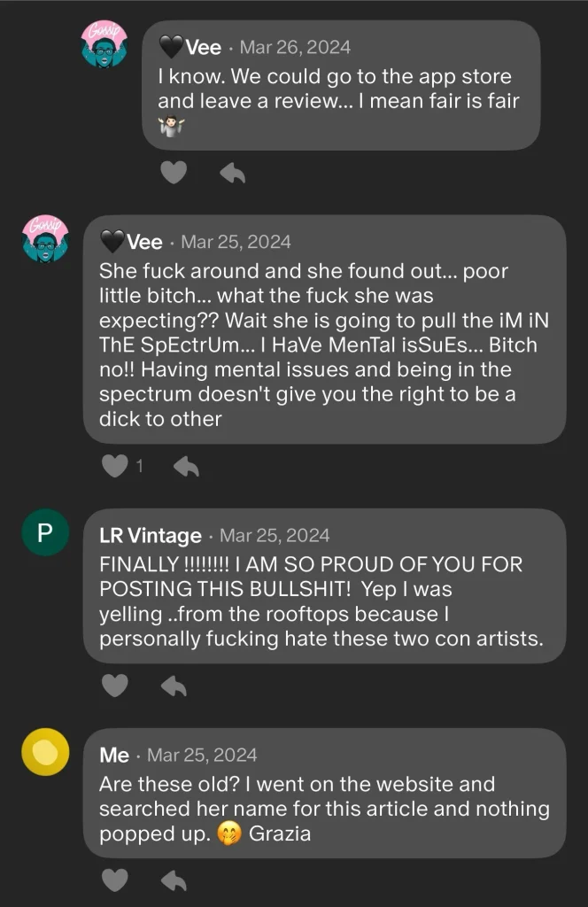The image size is (588, 907).
Task: View the yellow avatar of Me
Action: click(45, 752)
